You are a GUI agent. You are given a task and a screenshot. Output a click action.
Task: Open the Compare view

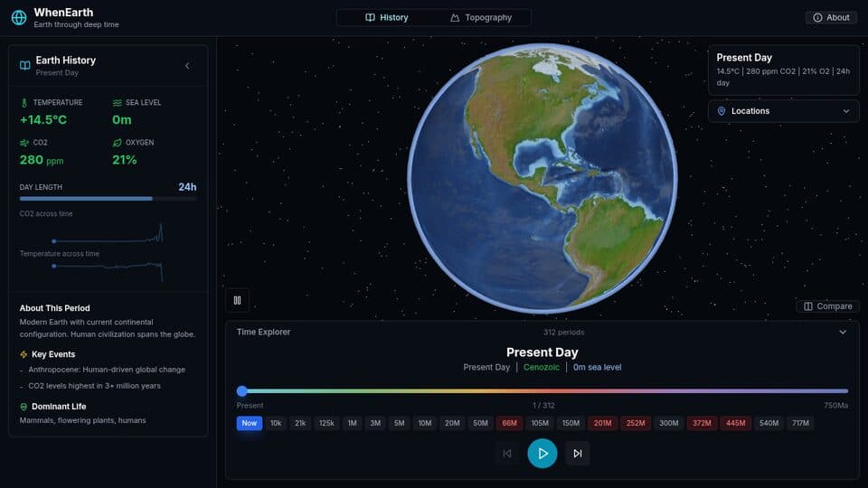click(827, 306)
